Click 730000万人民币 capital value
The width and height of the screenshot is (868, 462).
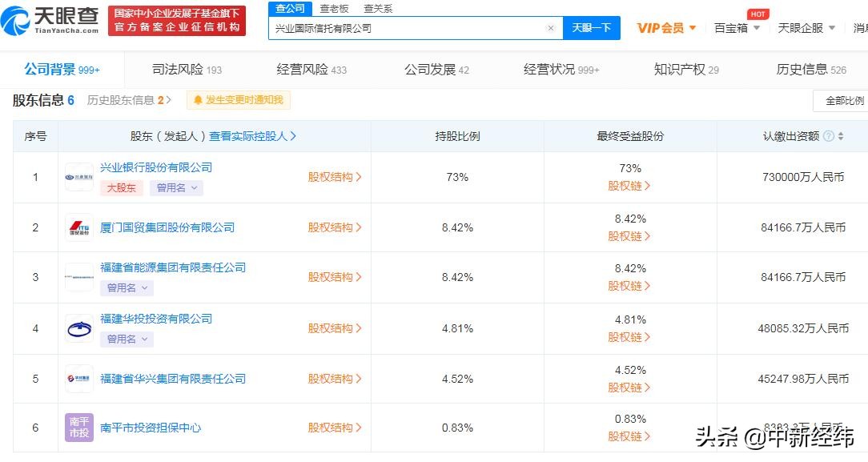[803, 177]
